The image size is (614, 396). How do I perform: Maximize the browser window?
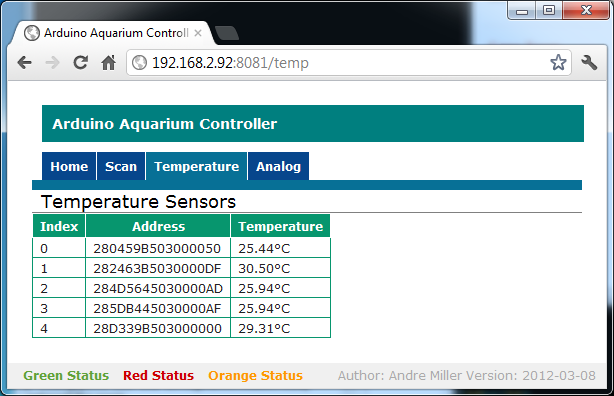[549, 11]
